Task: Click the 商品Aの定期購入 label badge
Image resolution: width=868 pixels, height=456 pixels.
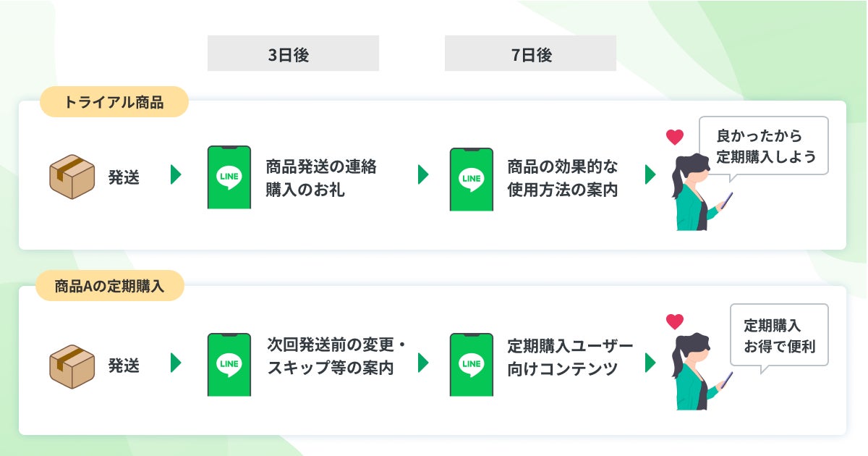Action: [x=110, y=286]
